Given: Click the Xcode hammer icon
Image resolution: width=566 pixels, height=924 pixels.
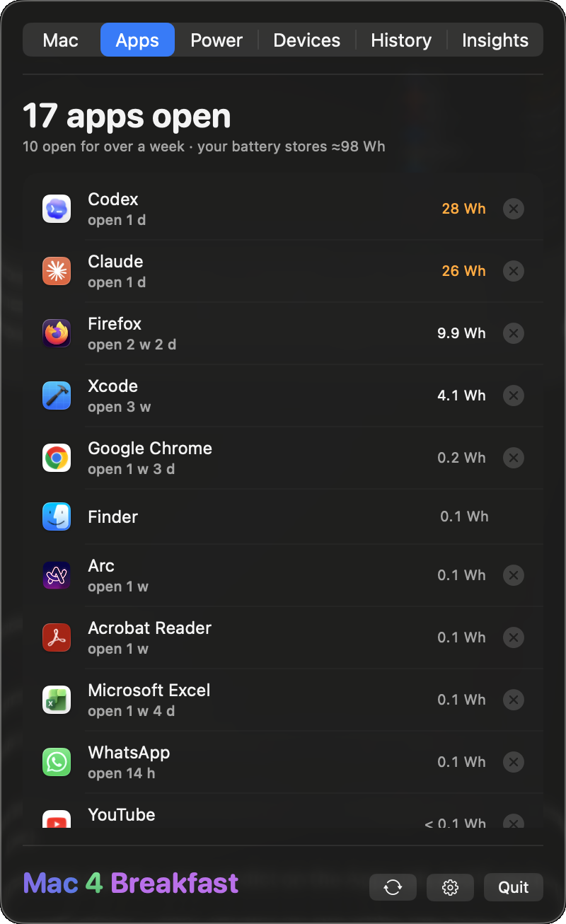Looking at the screenshot, I should click(x=57, y=395).
